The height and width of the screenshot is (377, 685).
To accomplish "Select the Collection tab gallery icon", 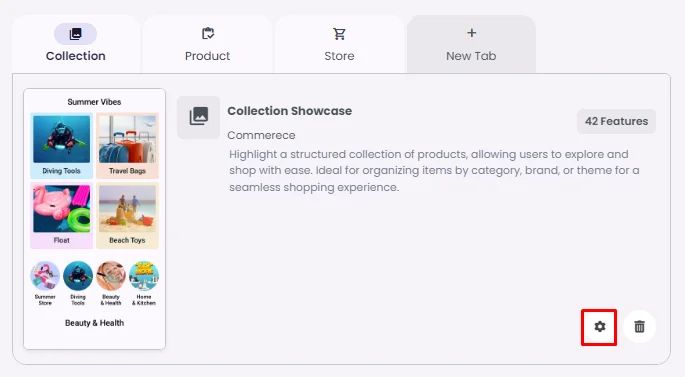I will coord(76,34).
